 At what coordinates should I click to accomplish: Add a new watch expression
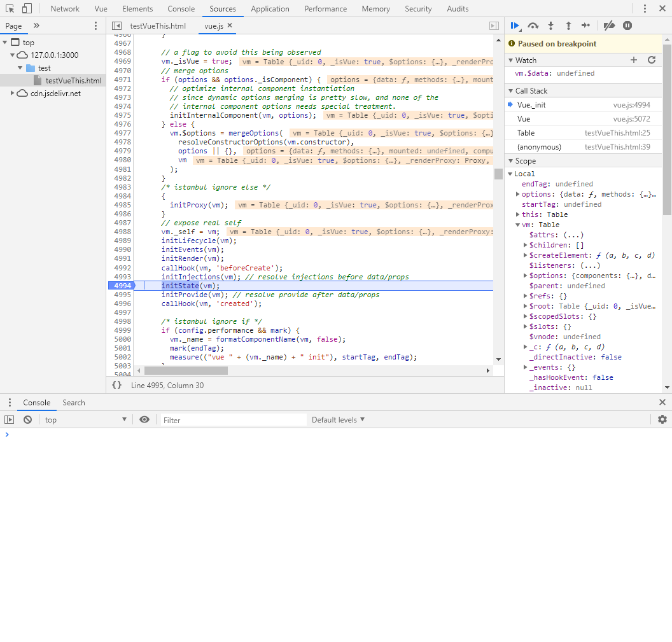(x=634, y=60)
